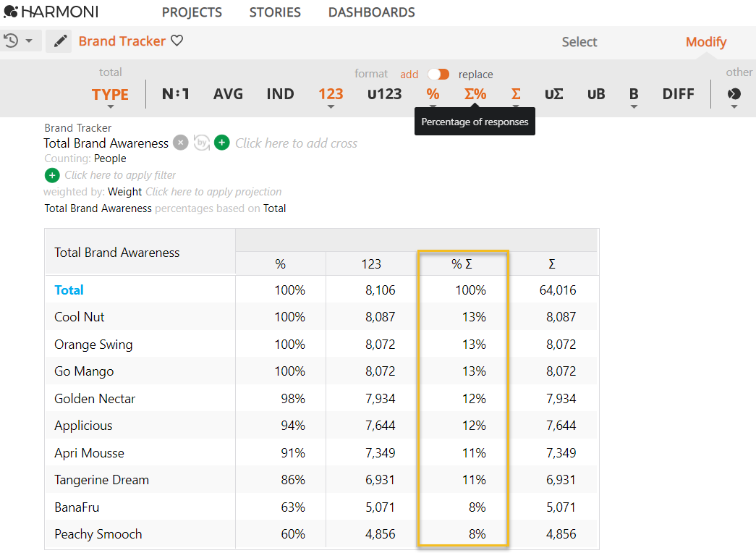Open the Dashboards menu
Image resolution: width=756 pixels, height=553 pixels.
pyautogui.click(x=371, y=12)
